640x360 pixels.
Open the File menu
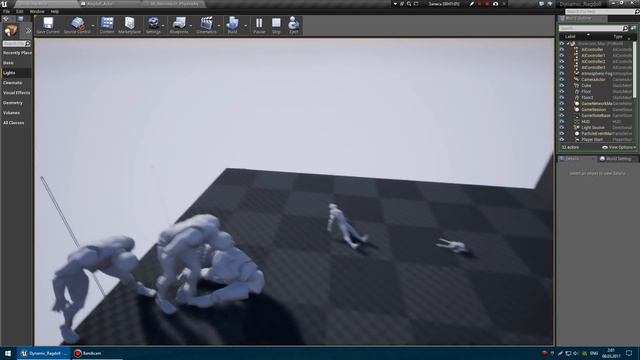tap(6, 11)
